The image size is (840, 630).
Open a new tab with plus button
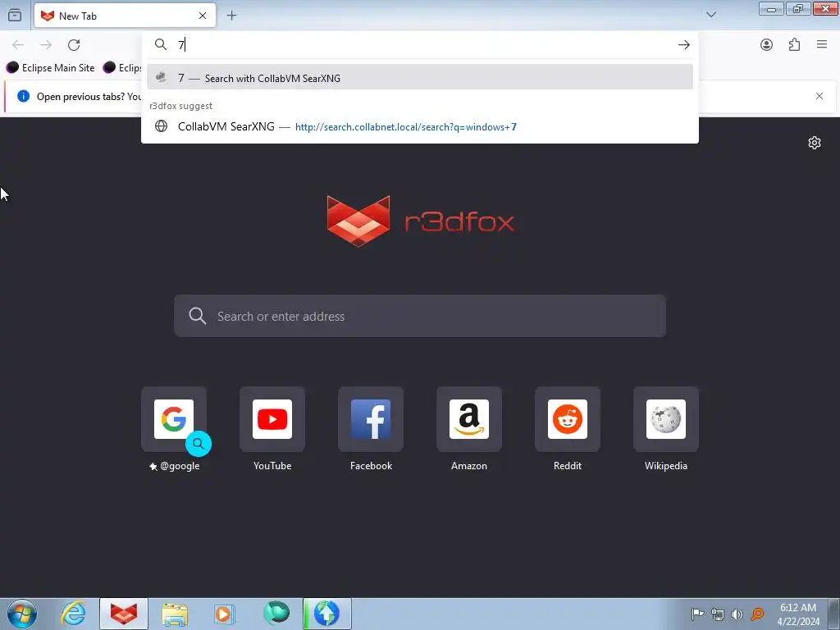tap(231, 16)
